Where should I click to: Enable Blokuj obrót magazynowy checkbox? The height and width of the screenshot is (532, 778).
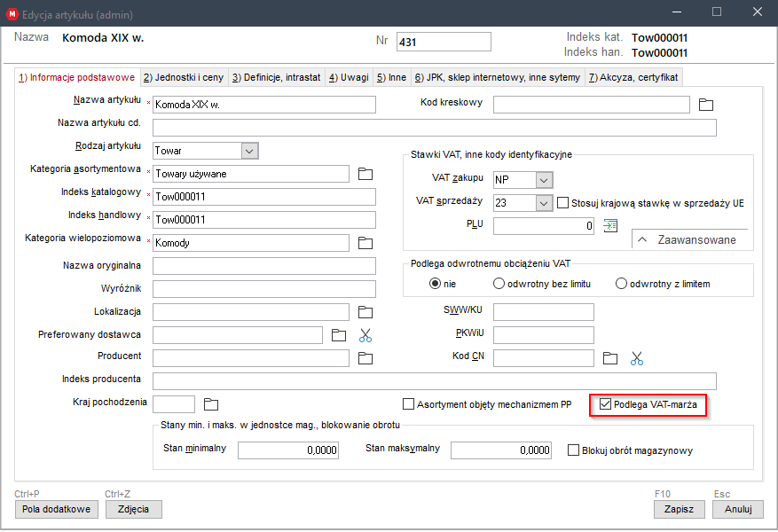(x=573, y=450)
